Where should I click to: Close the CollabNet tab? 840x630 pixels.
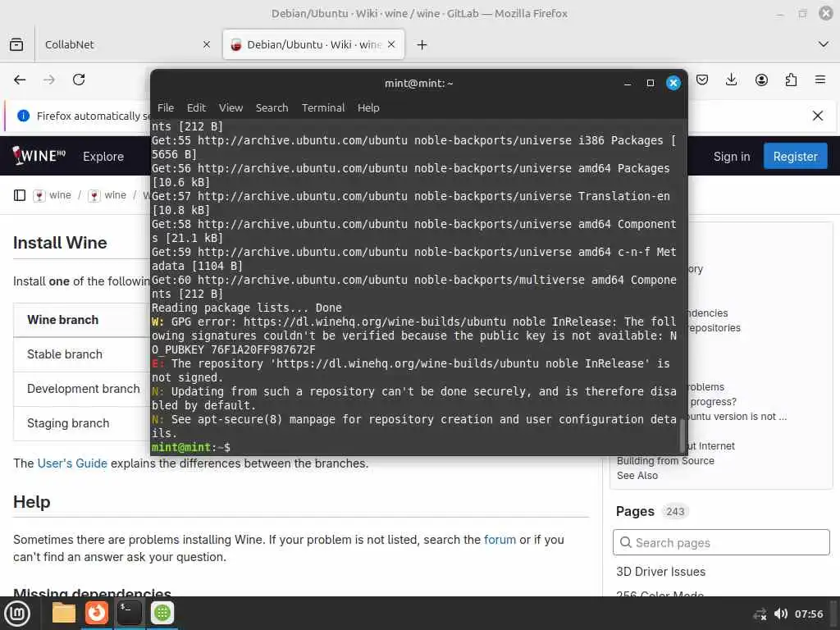point(206,44)
